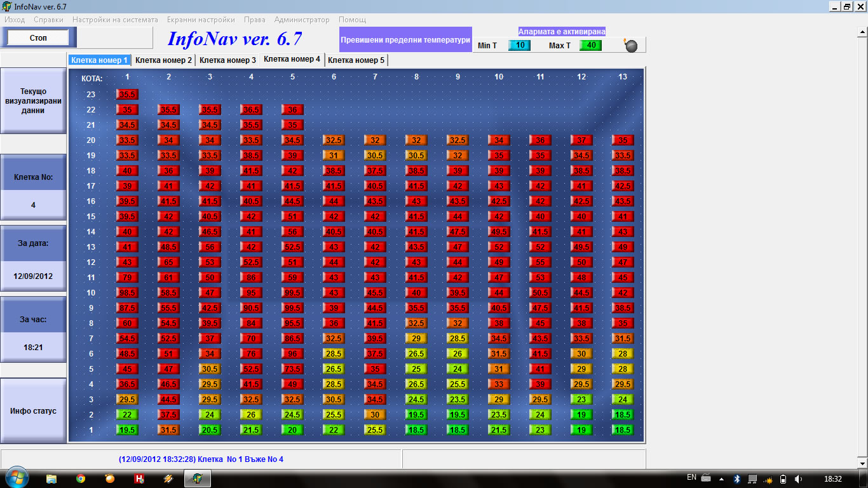Viewport: 868px width, 488px height.
Task: Show hidden tray icons arrow
Action: [721, 478]
